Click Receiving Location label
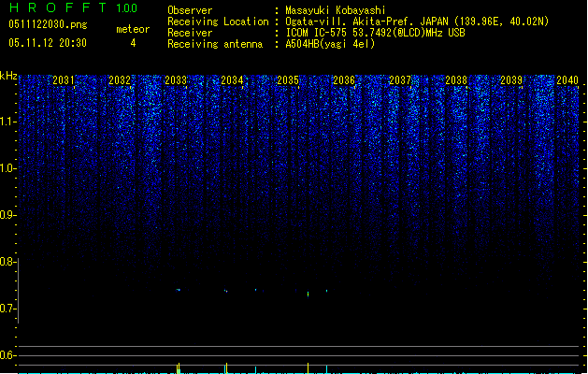 (x=218, y=22)
